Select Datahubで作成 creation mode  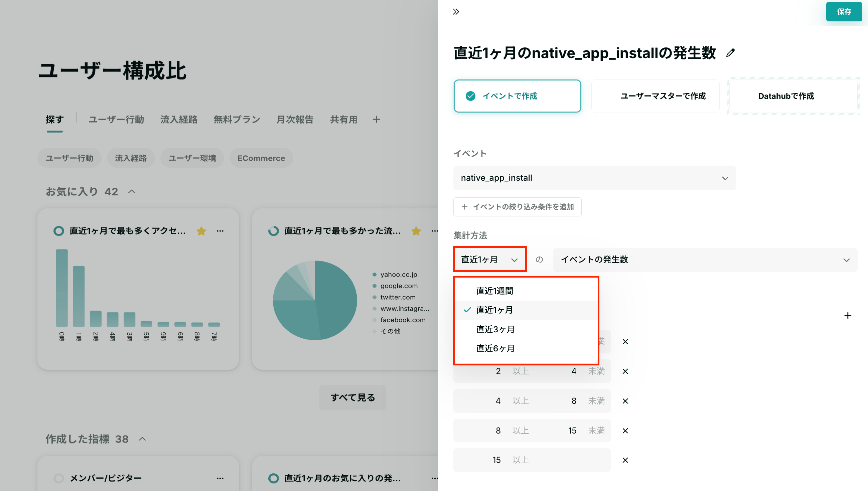click(x=793, y=96)
